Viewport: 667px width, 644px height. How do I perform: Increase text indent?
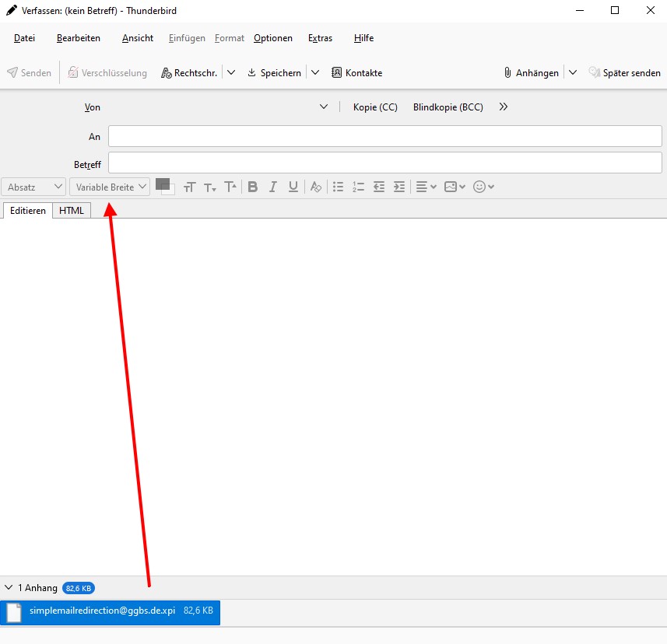pyautogui.click(x=399, y=187)
